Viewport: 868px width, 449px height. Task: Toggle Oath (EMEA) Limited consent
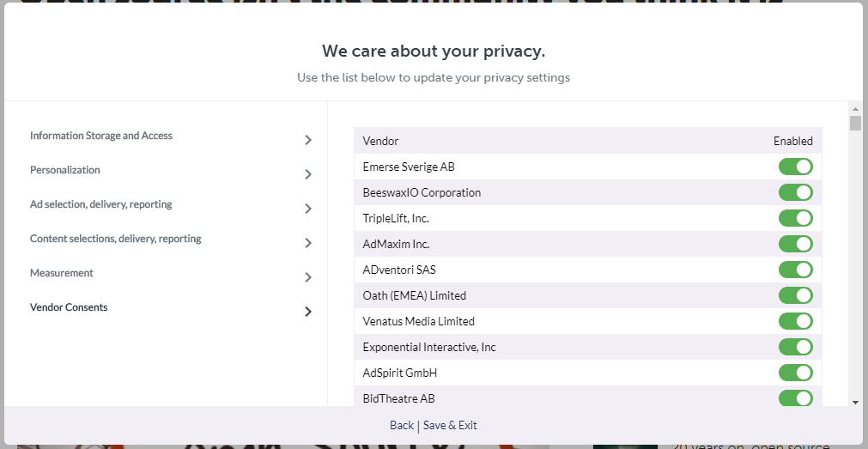[x=796, y=295]
